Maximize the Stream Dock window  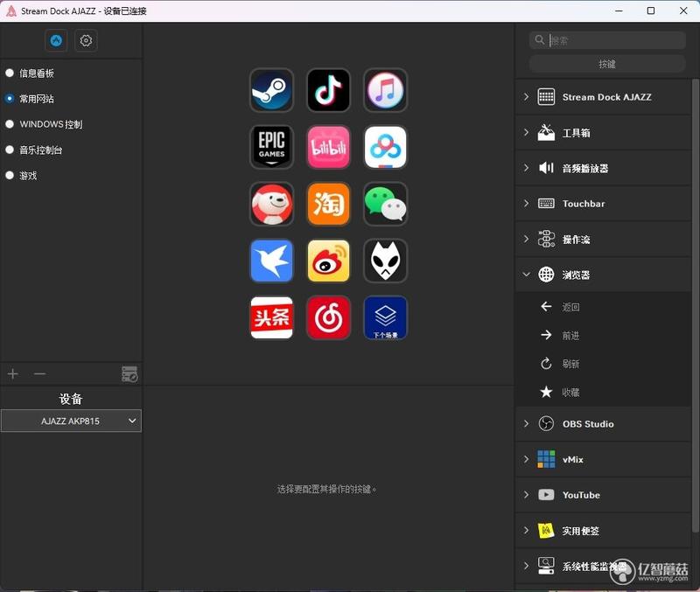point(651,10)
